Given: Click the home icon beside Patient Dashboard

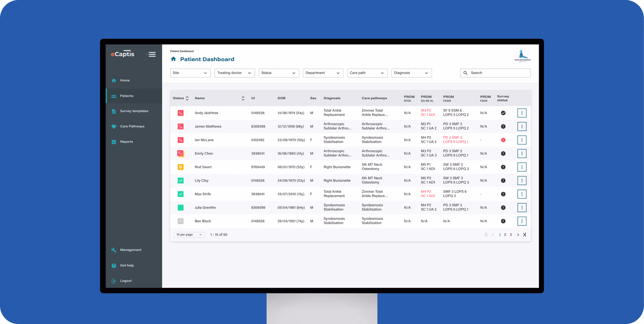Looking at the screenshot, I should 173,59.
